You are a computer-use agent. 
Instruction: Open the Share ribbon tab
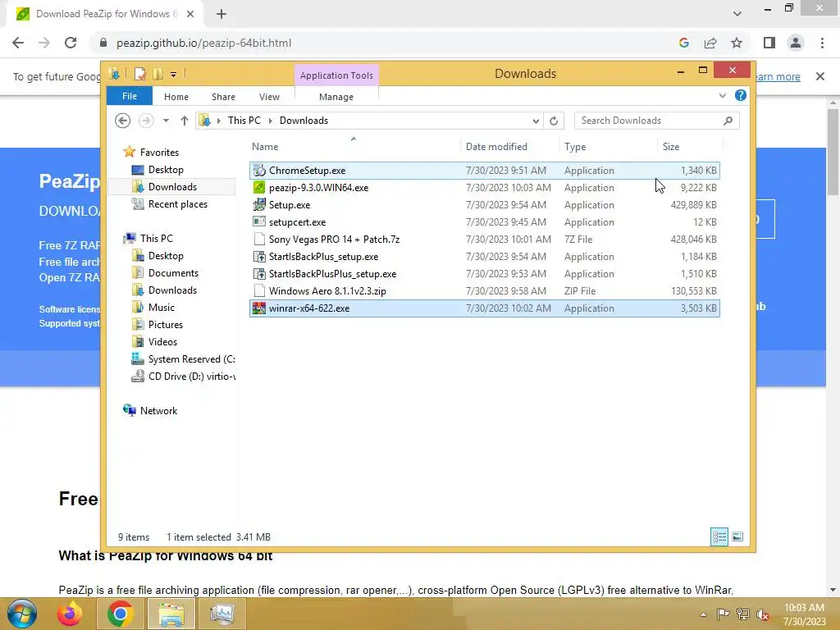point(223,97)
